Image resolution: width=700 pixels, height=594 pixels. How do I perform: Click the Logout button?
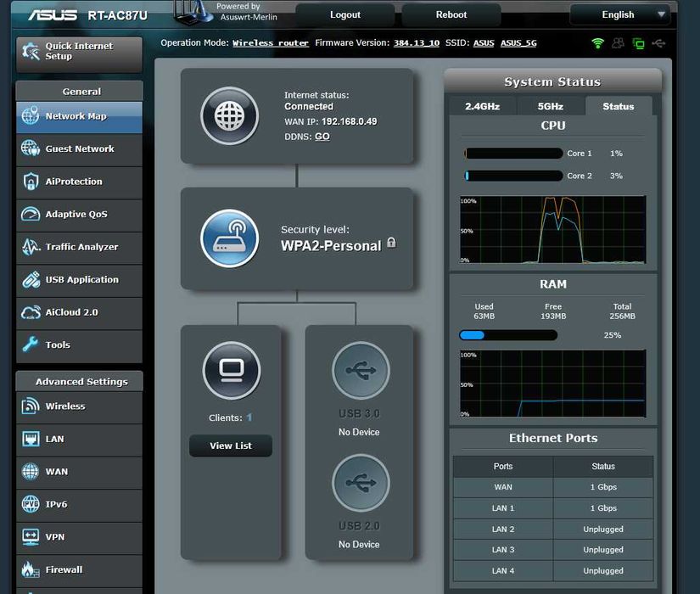pos(345,14)
